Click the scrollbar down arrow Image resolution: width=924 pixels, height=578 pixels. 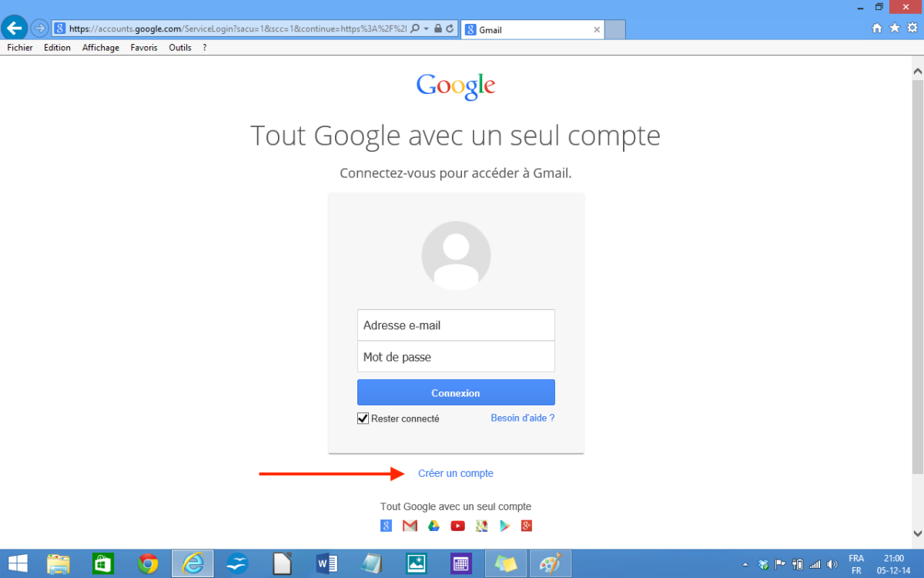pyautogui.click(x=917, y=533)
